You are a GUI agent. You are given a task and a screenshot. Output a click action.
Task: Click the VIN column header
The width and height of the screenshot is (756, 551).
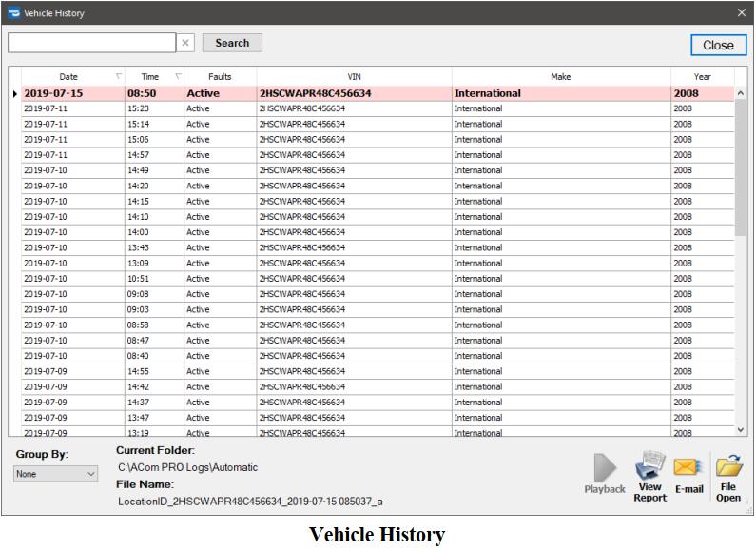click(x=354, y=77)
